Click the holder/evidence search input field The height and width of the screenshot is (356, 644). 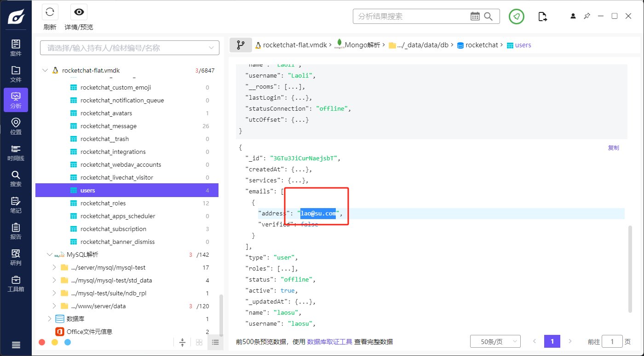click(x=124, y=48)
